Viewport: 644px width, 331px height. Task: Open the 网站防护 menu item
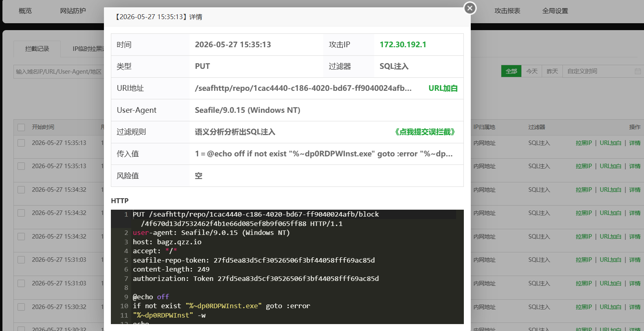pos(73,11)
